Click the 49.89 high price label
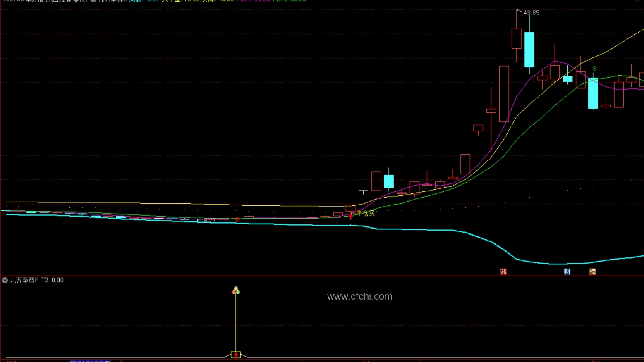 [x=531, y=12]
